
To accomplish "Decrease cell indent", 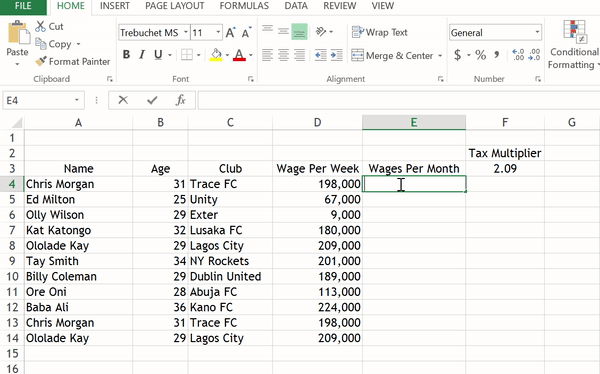I will pos(321,55).
